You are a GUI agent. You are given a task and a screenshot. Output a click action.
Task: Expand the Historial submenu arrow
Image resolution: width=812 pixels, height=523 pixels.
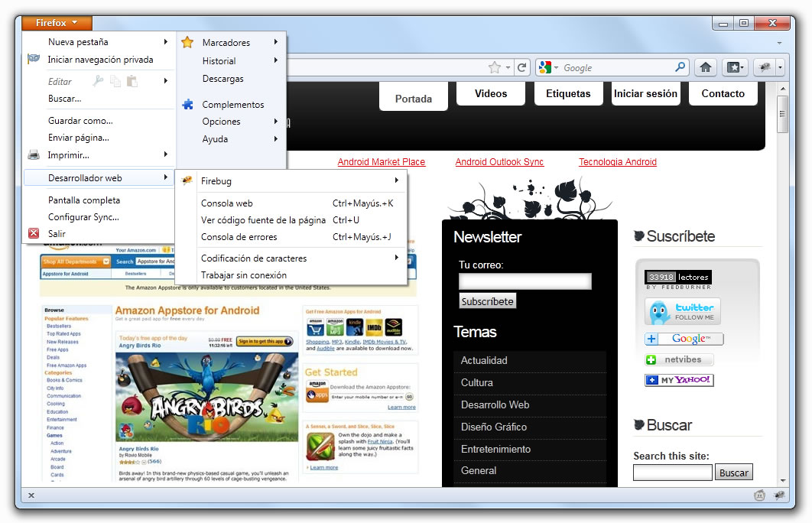click(275, 60)
